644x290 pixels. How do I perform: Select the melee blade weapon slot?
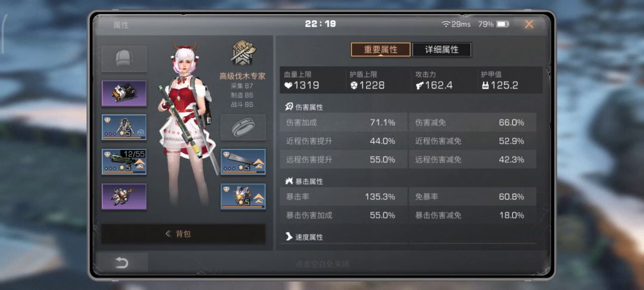(243, 162)
